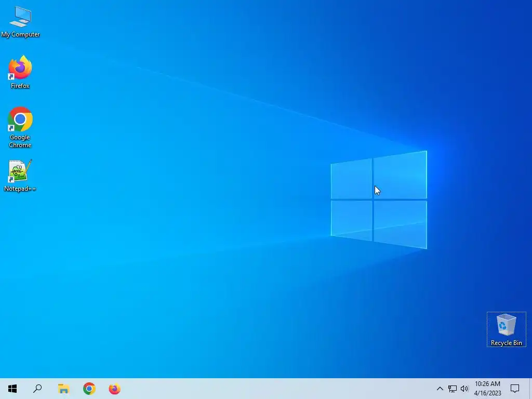Open the volume speaker tray icon
The image size is (532, 399).
(x=464, y=389)
